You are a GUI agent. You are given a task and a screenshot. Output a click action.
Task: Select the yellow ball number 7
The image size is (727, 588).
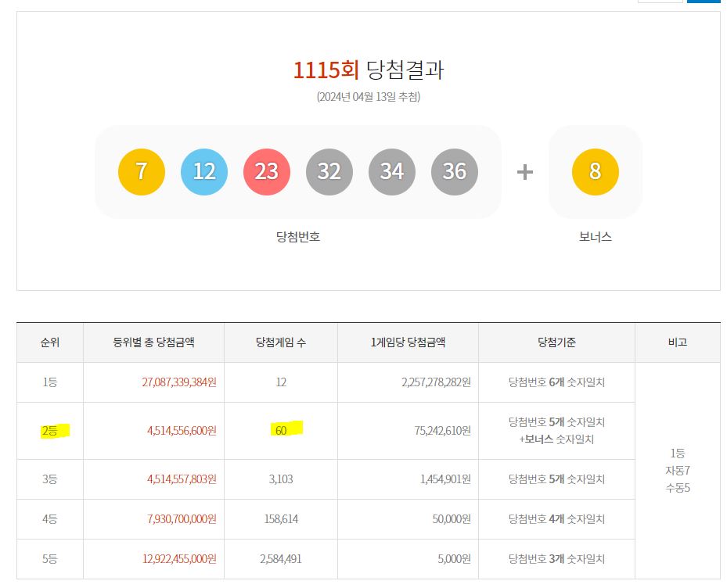[141, 171]
